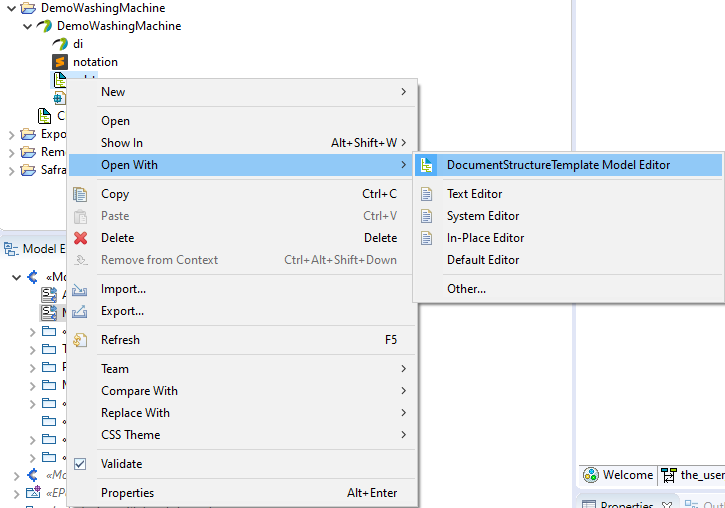This screenshot has width=725, height=508.
Task: Collapse the first «Mo model node in Model Explorer
Action: pyautogui.click(x=17, y=277)
